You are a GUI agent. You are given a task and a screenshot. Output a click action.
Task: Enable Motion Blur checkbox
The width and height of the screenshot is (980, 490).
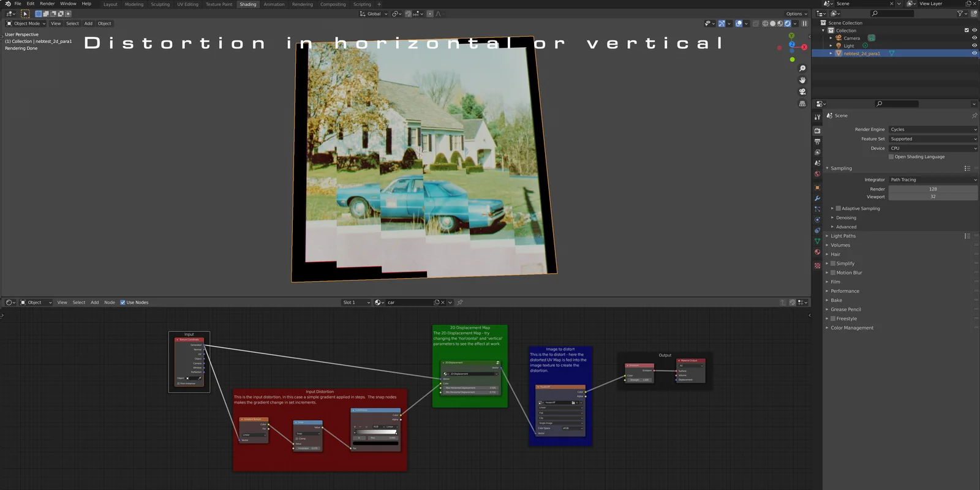833,273
